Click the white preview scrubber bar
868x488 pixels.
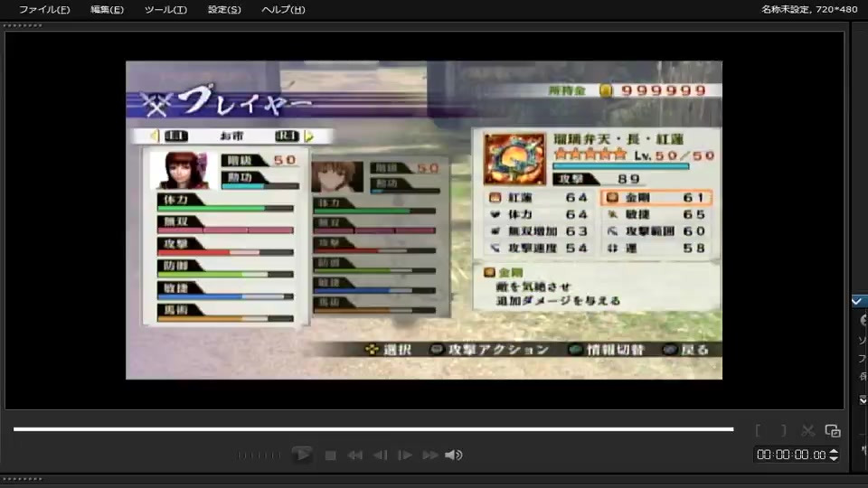pyautogui.click(x=373, y=428)
